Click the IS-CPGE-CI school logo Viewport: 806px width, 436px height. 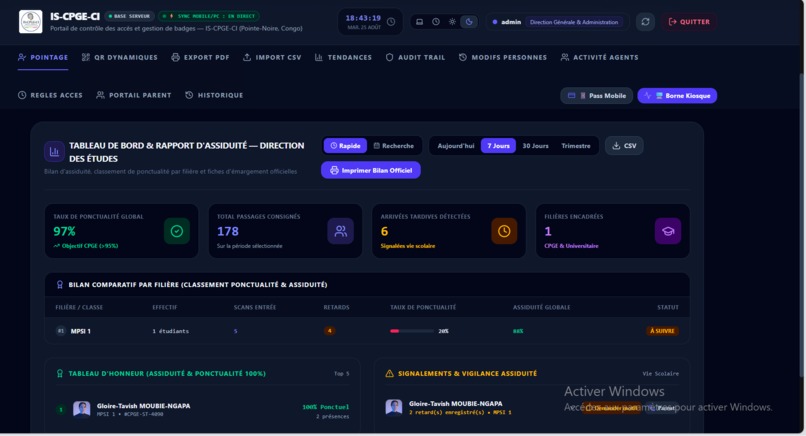[30, 22]
